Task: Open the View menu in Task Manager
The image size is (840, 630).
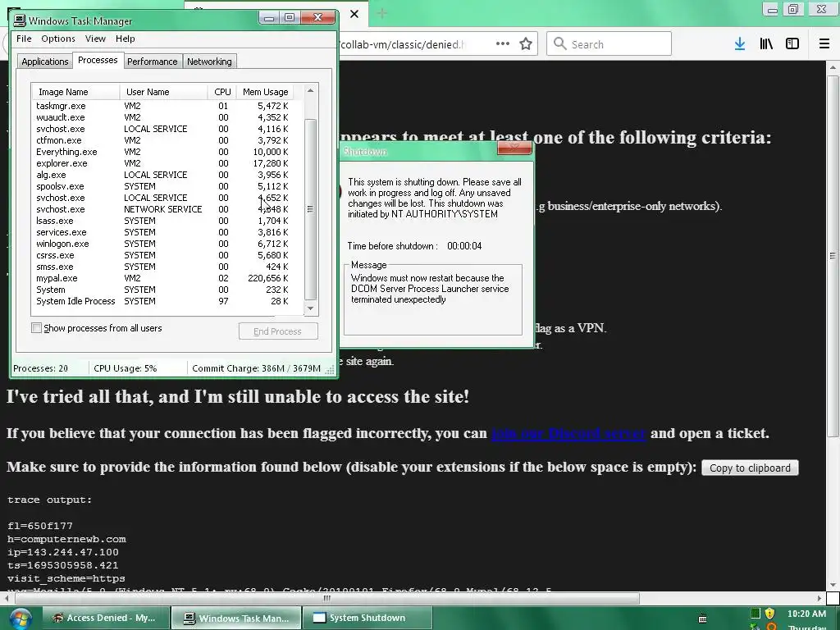Action: [95, 39]
